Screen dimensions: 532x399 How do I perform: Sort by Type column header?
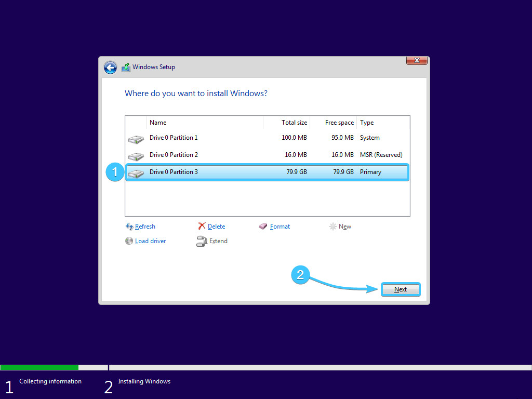[x=367, y=123]
